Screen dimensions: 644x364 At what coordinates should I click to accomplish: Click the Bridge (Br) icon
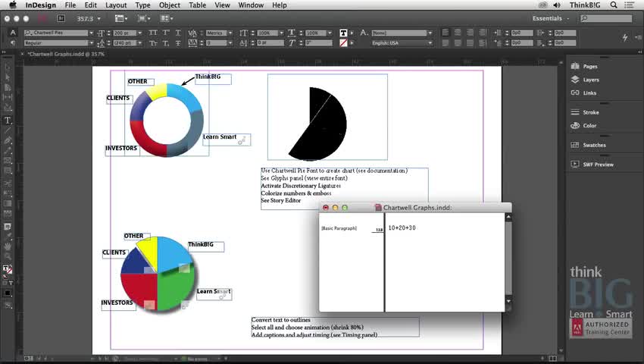tap(61, 18)
